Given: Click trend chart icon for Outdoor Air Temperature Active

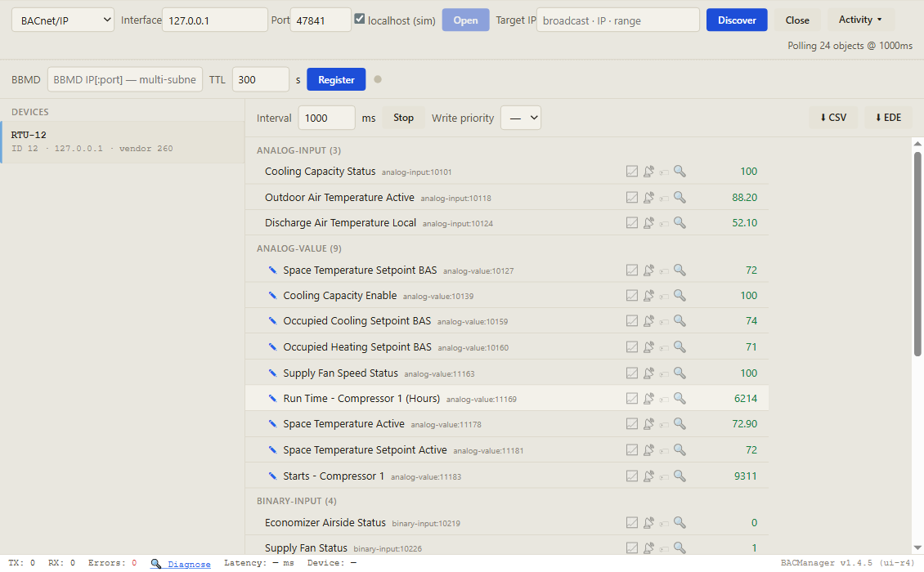Looking at the screenshot, I should (632, 198).
